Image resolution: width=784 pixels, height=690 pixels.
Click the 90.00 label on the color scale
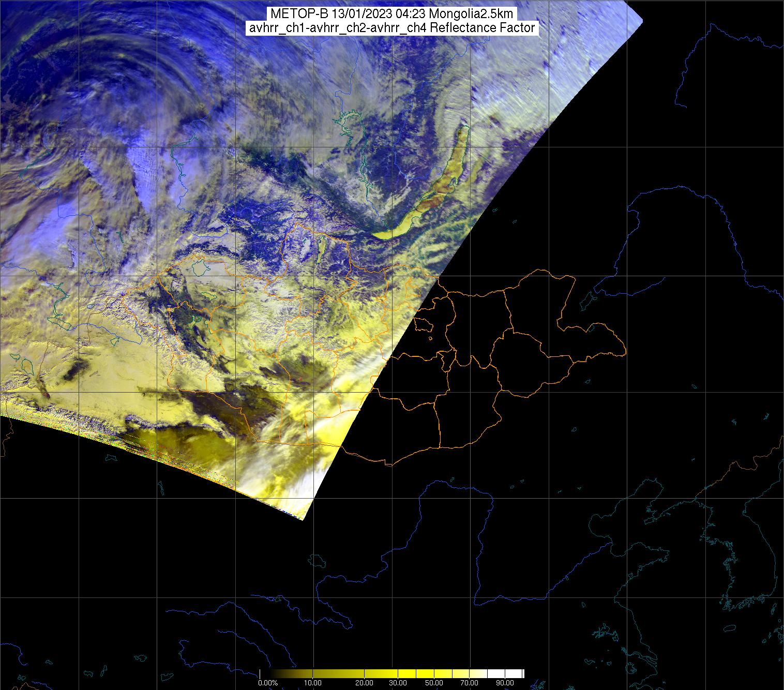coord(505,683)
